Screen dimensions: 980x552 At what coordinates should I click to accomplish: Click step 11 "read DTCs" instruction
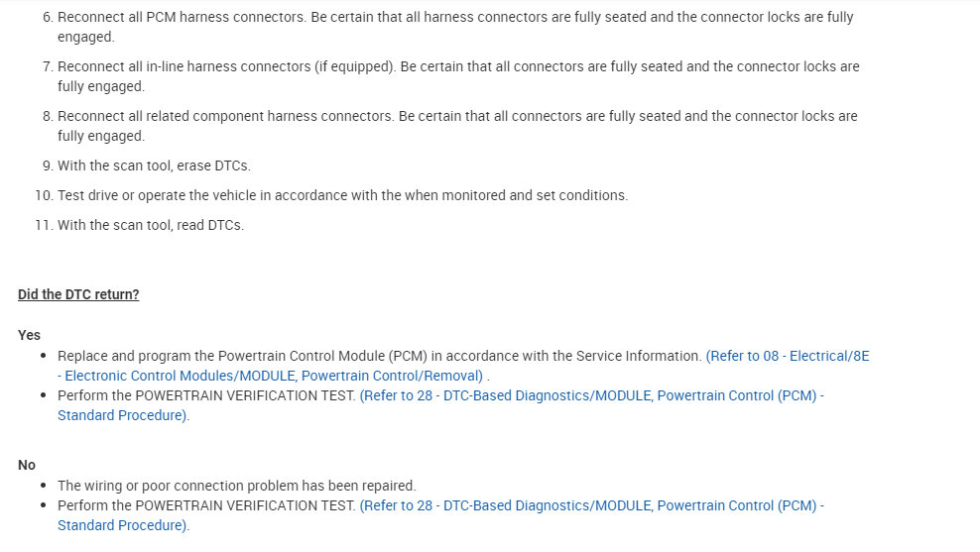coord(151,225)
